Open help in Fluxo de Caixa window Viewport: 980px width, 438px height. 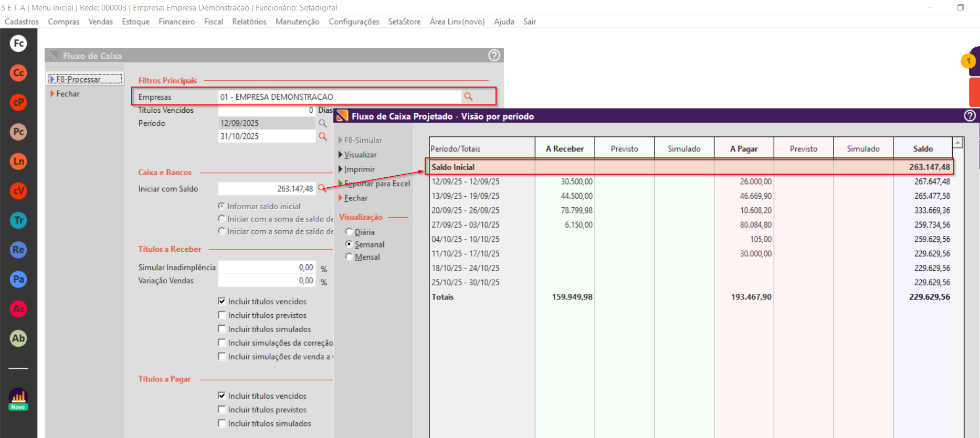tap(494, 56)
